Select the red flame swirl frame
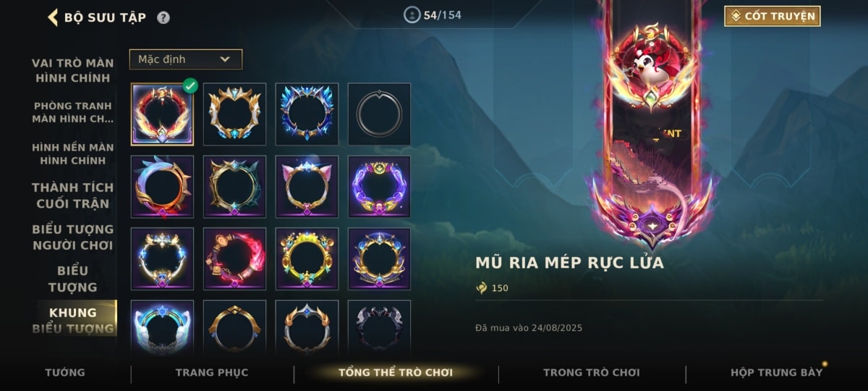 (234, 258)
